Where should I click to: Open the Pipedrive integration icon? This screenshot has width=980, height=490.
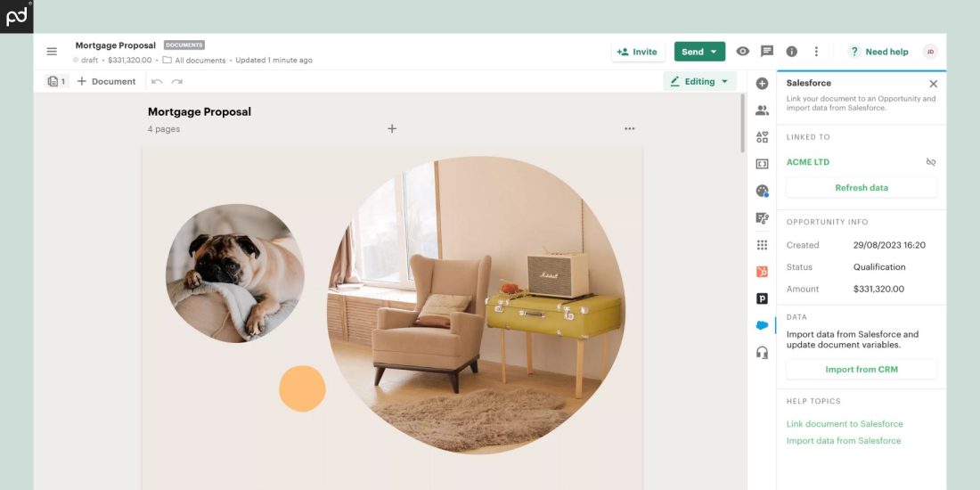[762, 298]
